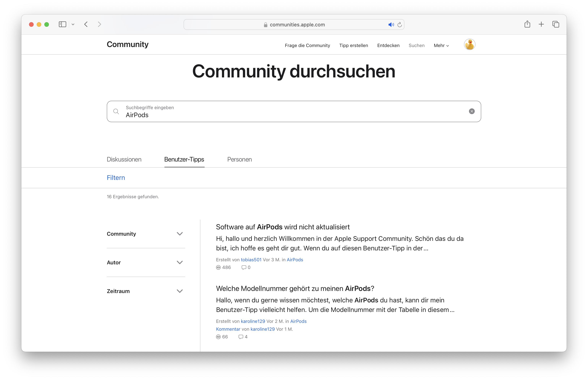Viewport: 588px width, 380px height.
Task: Click the Safari sidebar toggle icon
Action: 62,24
